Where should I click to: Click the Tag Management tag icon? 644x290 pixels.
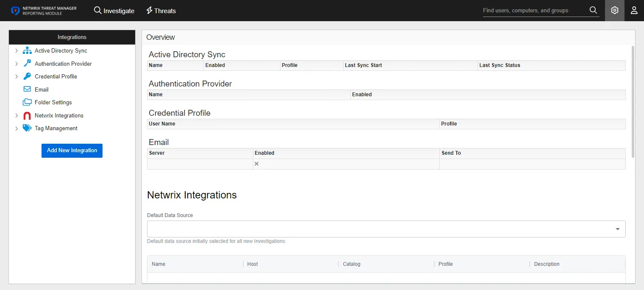pyautogui.click(x=27, y=128)
